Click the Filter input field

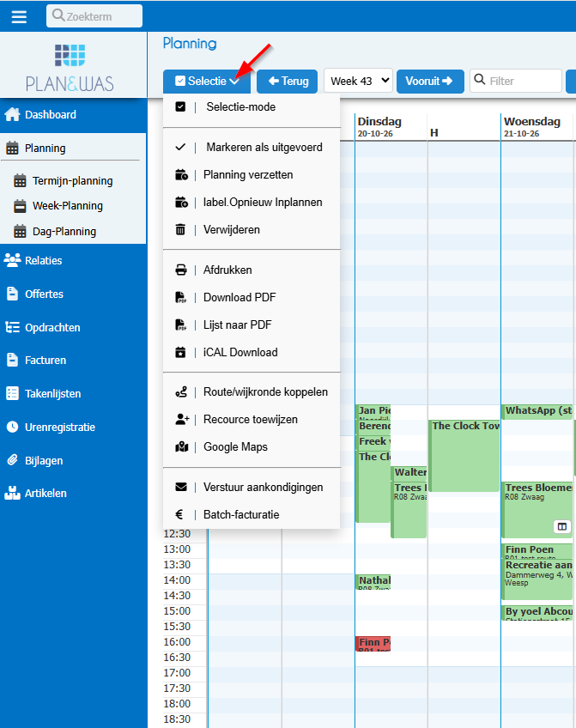pos(516,81)
